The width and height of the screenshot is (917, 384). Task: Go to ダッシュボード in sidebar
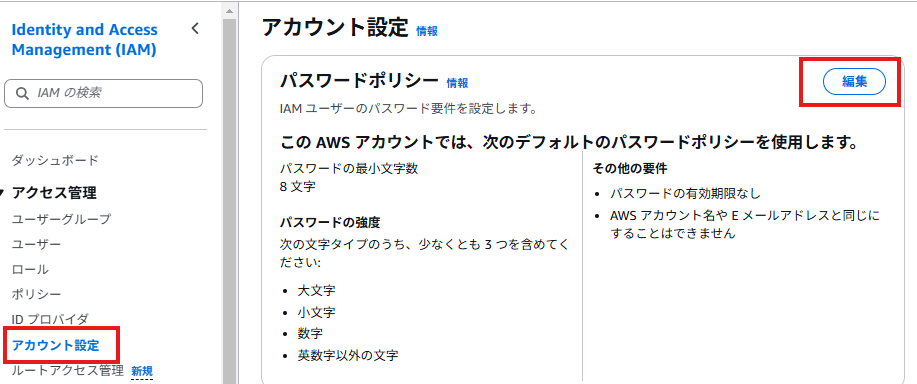[x=55, y=160]
